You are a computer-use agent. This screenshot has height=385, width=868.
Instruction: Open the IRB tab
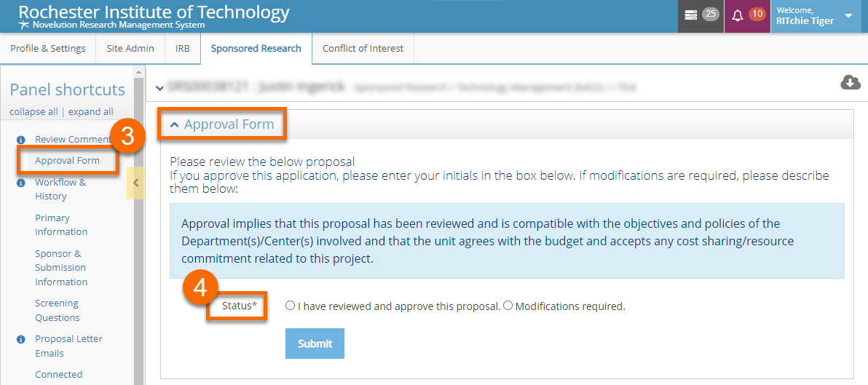click(183, 49)
